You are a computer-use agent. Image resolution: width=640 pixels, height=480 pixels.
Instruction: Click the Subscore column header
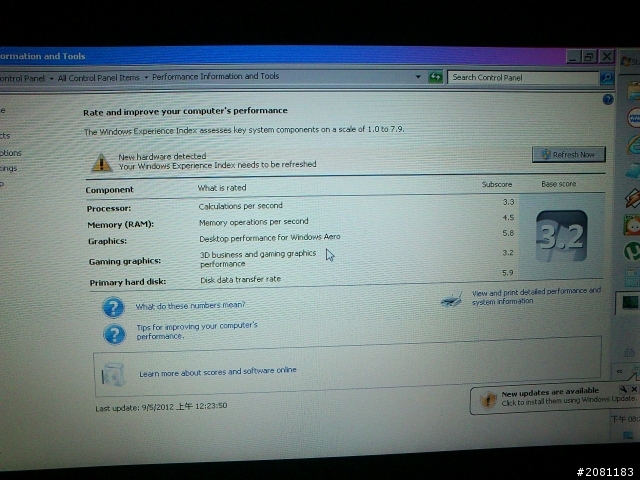pyautogui.click(x=497, y=184)
